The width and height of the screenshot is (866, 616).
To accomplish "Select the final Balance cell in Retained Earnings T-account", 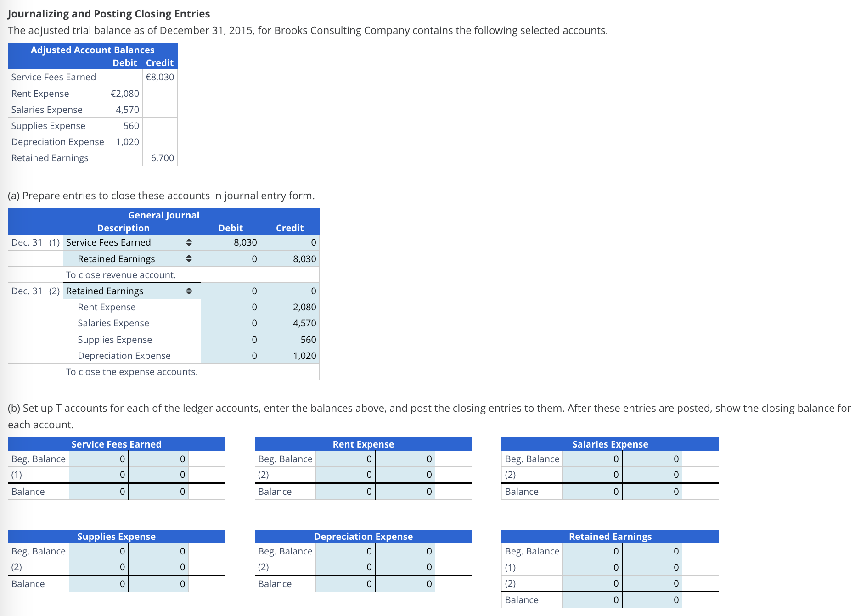I will click(x=591, y=599).
